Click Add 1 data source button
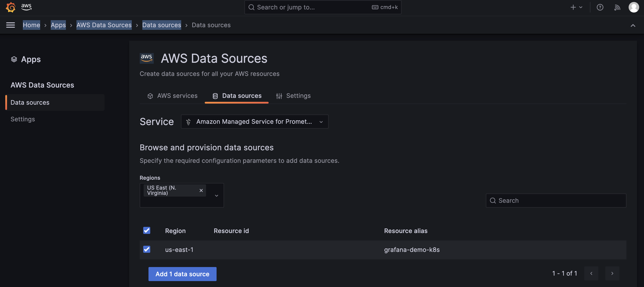This screenshot has height=287, width=644. point(182,274)
